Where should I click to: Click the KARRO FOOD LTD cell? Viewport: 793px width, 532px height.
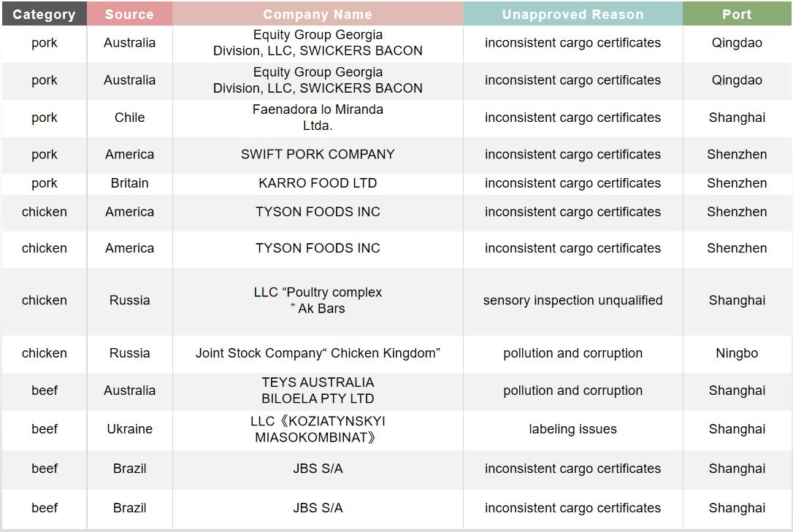point(318,183)
